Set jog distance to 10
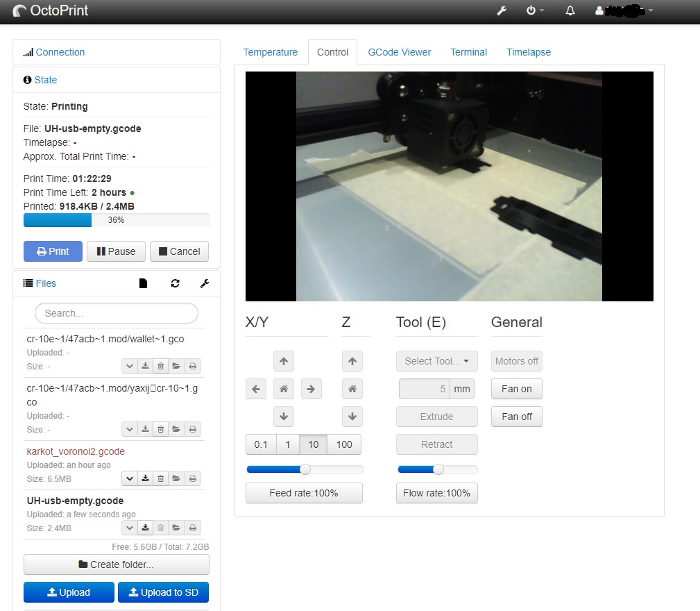700x611 pixels. coord(314,444)
